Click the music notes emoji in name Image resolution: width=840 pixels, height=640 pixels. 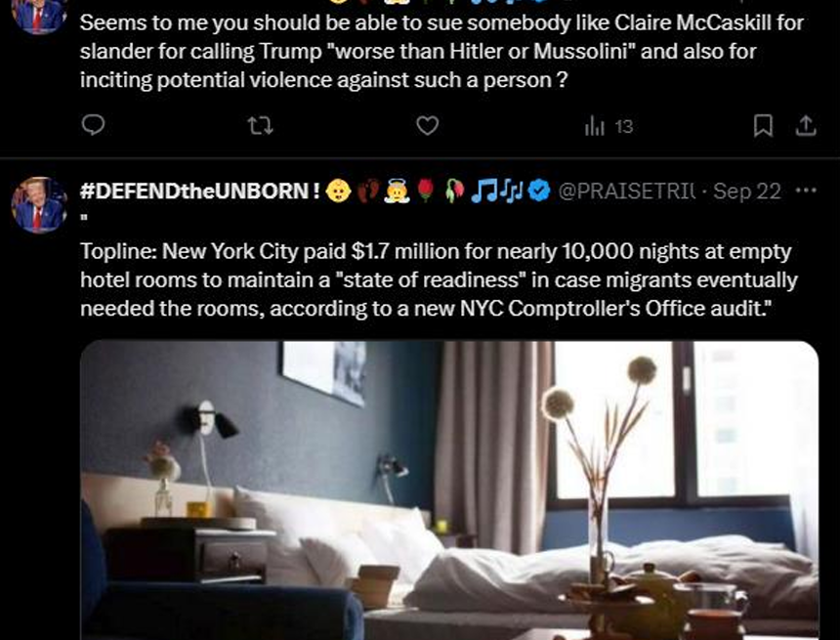click(x=496, y=191)
